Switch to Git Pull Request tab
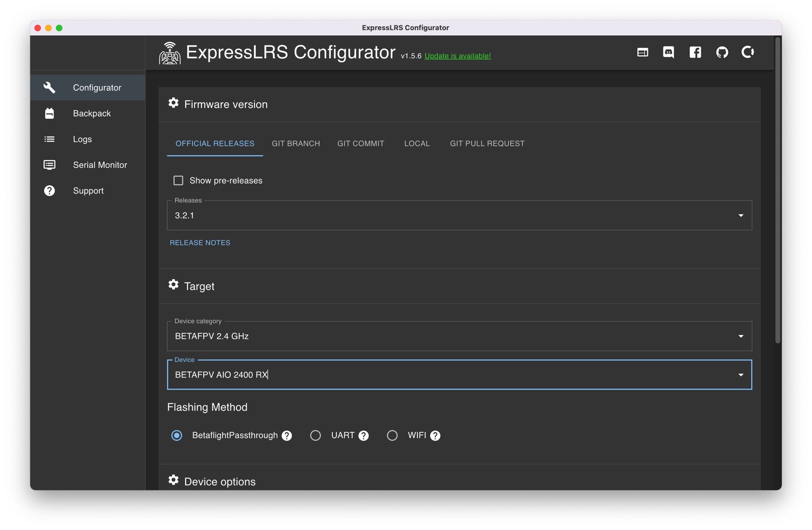 coord(487,144)
